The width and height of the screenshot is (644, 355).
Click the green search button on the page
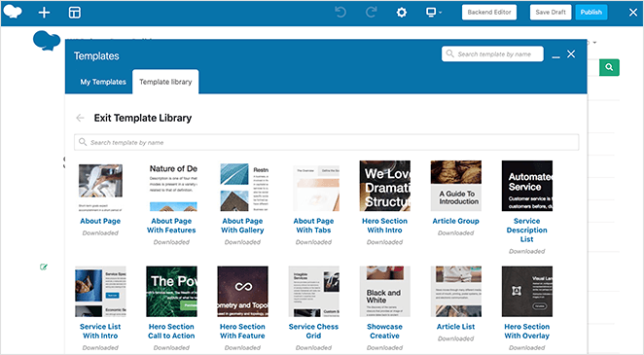pyautogui.click(x=610, y=67)
